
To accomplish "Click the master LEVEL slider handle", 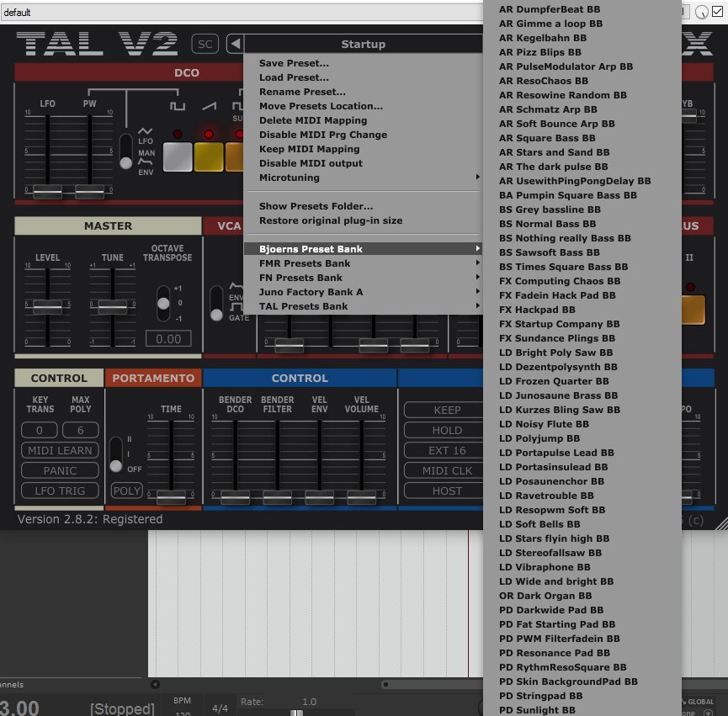I will click(47, 305).
